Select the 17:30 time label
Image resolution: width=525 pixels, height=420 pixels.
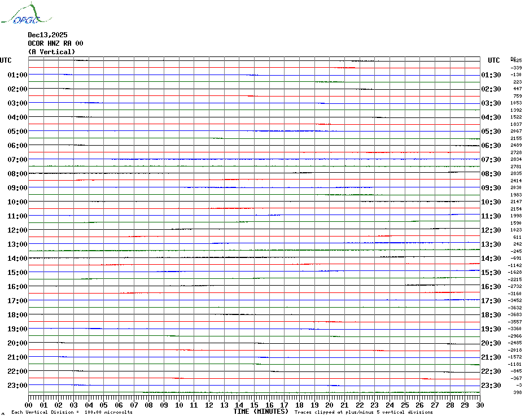(491, 301)
